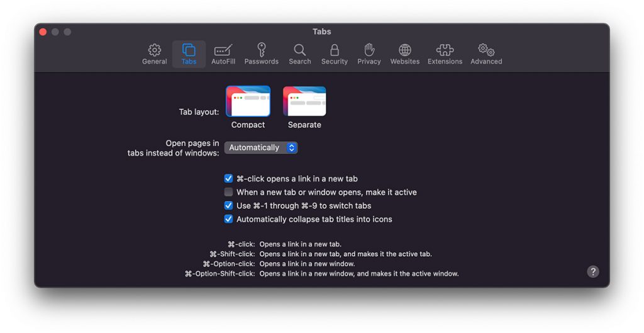Enable making new tab or window active
644x333 pixels.
tap(229, 192)
